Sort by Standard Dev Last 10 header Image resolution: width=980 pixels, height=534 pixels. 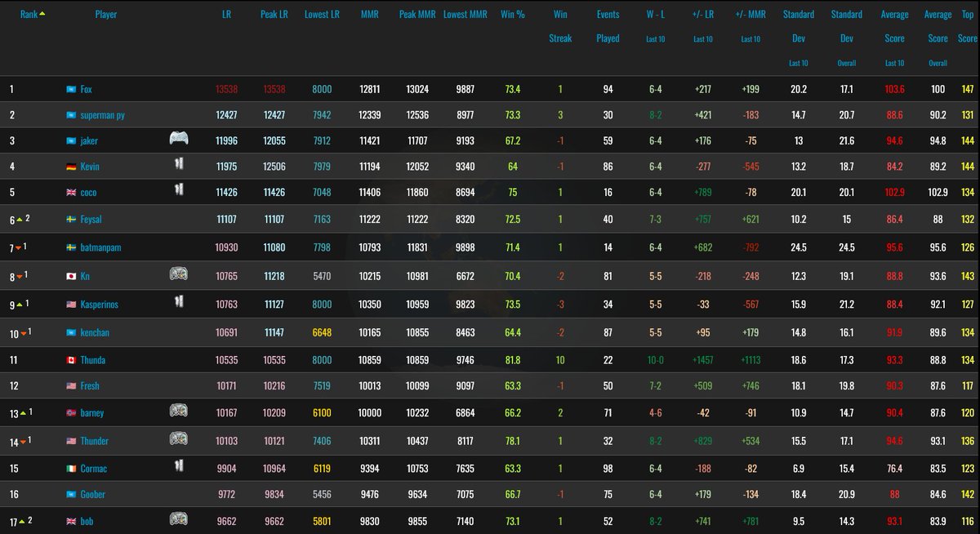798,38
